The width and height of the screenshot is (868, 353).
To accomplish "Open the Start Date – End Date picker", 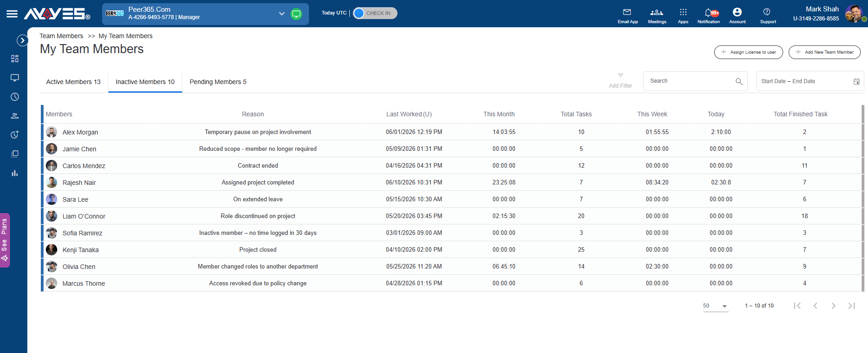I will point(810,81).
